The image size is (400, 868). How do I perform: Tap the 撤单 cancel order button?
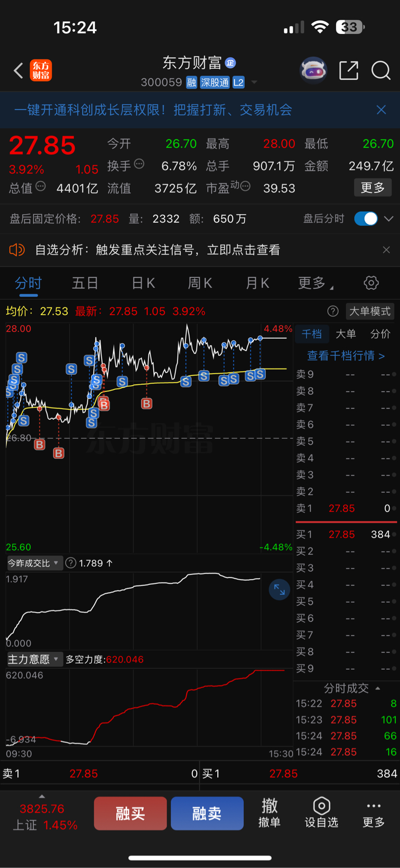[269, 813]
